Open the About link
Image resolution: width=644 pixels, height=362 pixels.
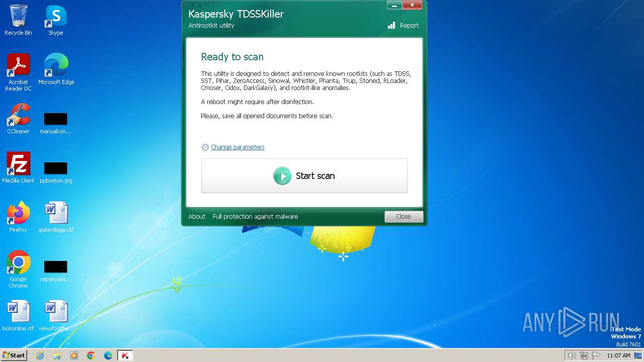197,217
